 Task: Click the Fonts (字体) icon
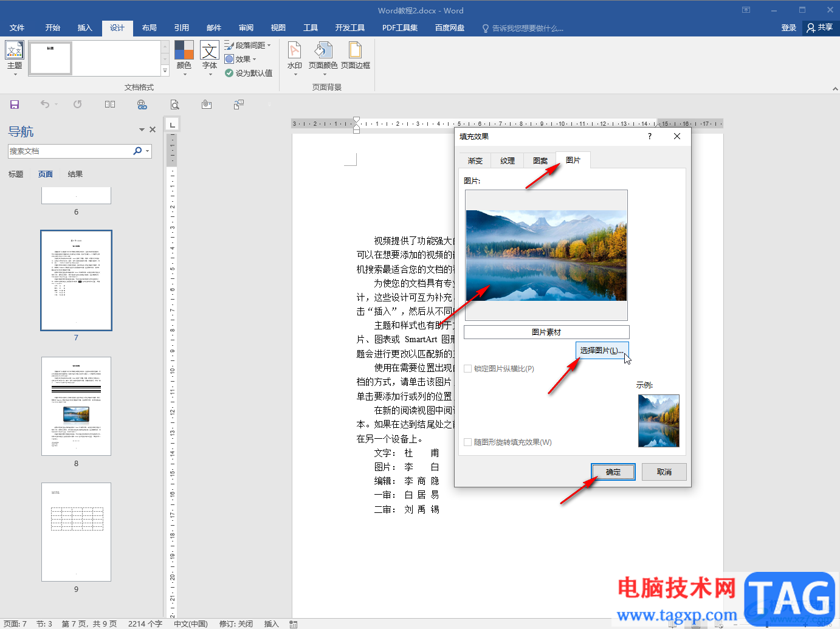click(210, 52)
